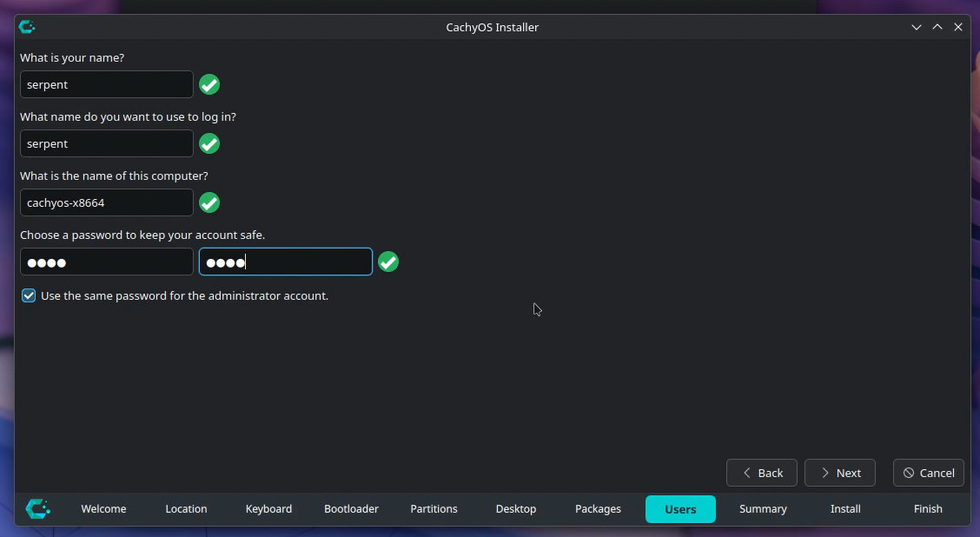Open the Location step
This screenshot has height=537, width=980.
click(186, 509)
